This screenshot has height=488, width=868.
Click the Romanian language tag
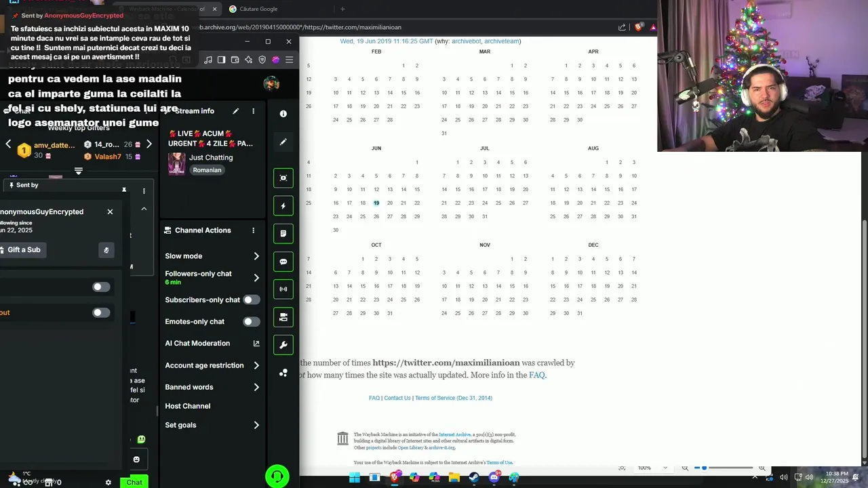tap(207, 170)
